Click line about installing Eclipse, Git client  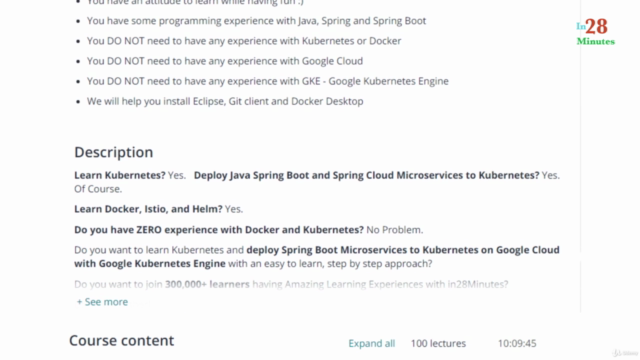[225, 101]
